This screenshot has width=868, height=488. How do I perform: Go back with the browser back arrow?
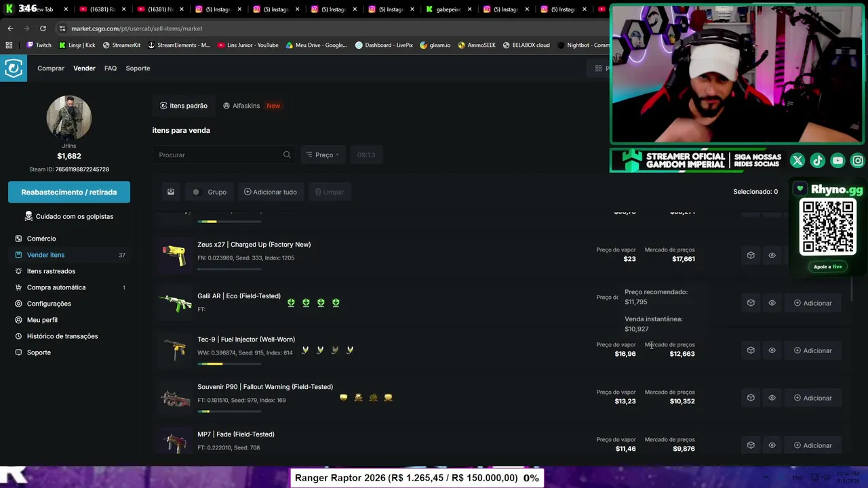[x=10, y=28]
